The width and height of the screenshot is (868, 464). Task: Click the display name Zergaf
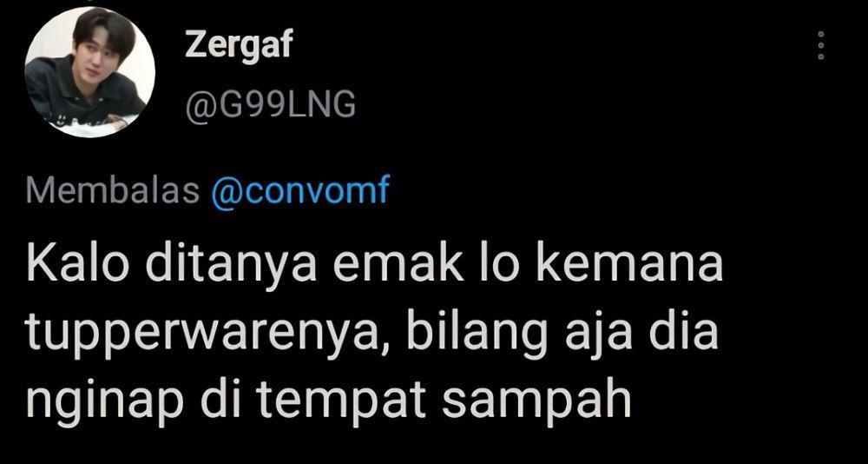tap(238, 45)
